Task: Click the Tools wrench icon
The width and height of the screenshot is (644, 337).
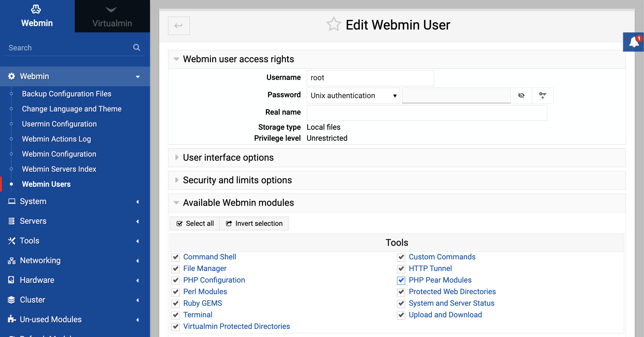Action: (x=12, y=241)
